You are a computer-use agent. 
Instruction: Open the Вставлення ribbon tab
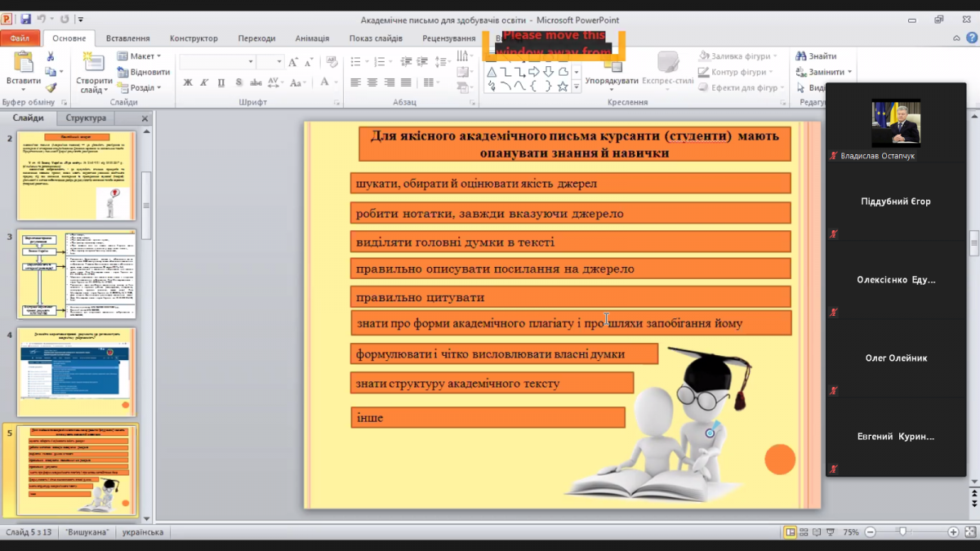(x=127, y=38)
